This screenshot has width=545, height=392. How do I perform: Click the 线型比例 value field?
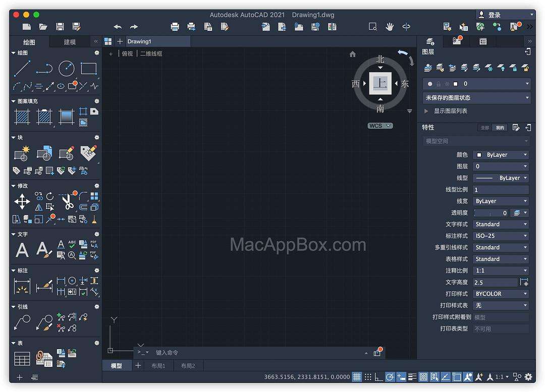501,190
